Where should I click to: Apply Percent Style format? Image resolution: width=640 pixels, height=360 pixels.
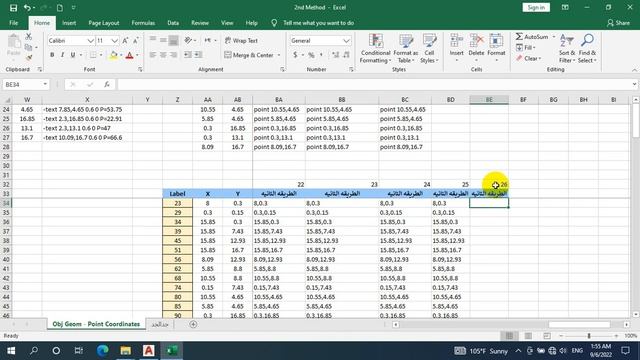tap(311, 55)
